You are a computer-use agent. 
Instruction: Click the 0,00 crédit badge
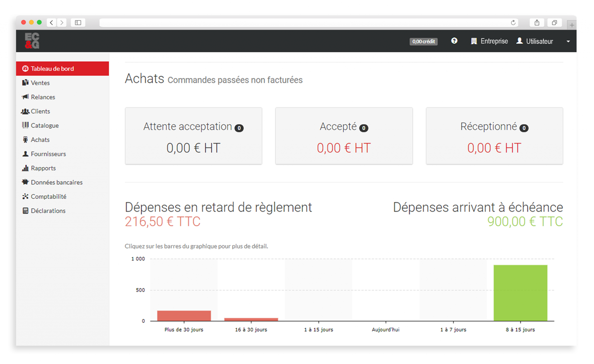[x=423, y=41]
